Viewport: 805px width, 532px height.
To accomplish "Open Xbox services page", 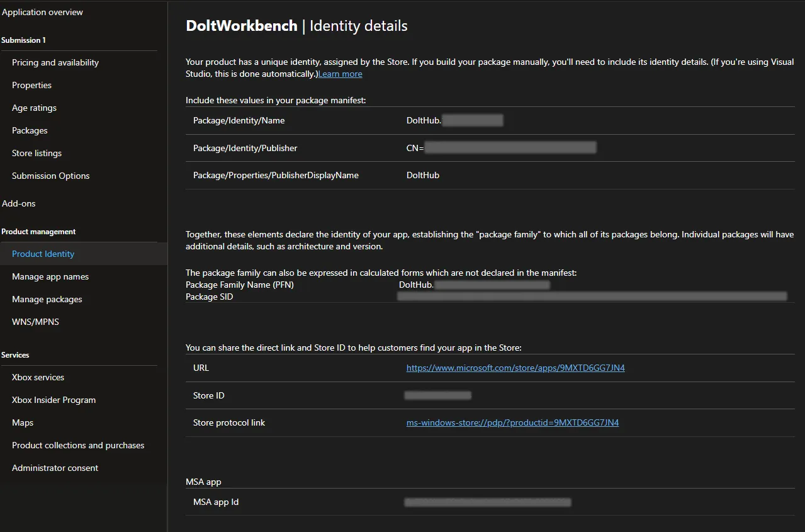I will 38,377.
